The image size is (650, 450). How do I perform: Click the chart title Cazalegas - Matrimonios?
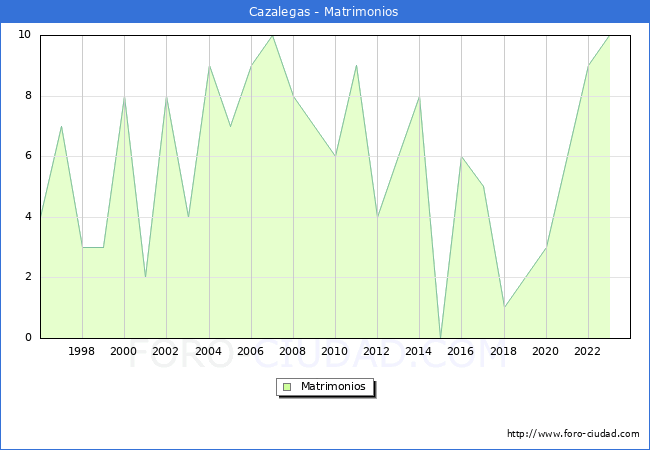coord(324,12)
